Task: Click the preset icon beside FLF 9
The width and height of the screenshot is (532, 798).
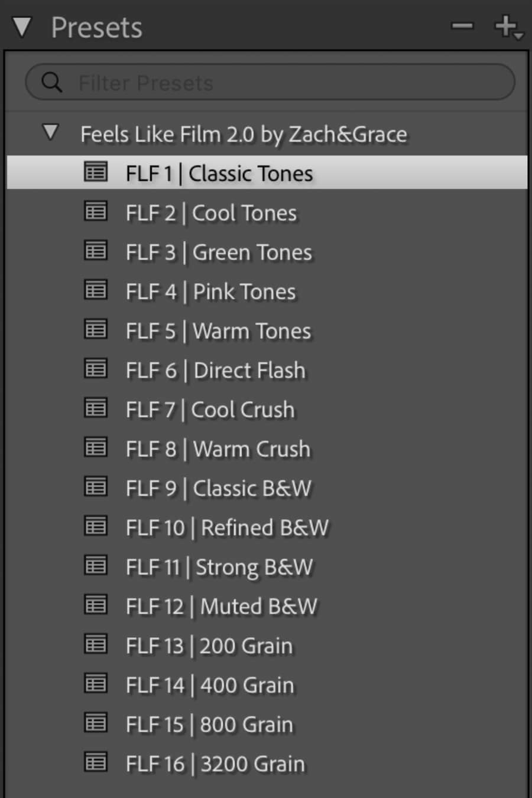Action: [96, 488]
